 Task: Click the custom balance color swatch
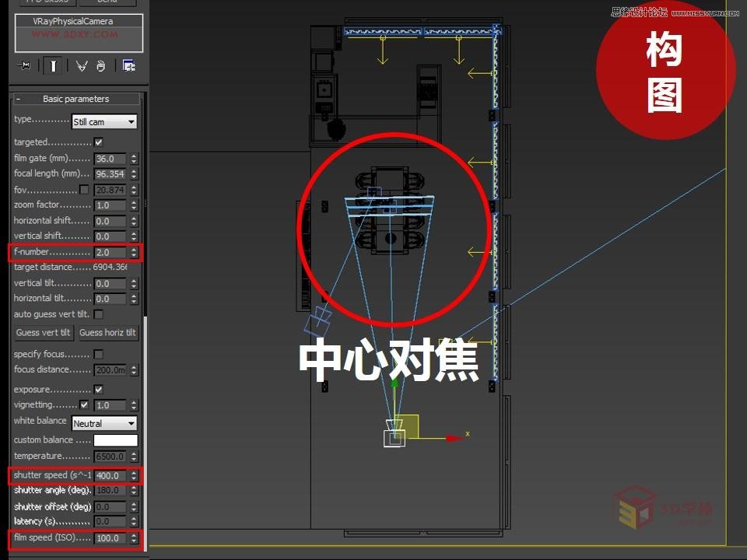[x=115, y=439]
